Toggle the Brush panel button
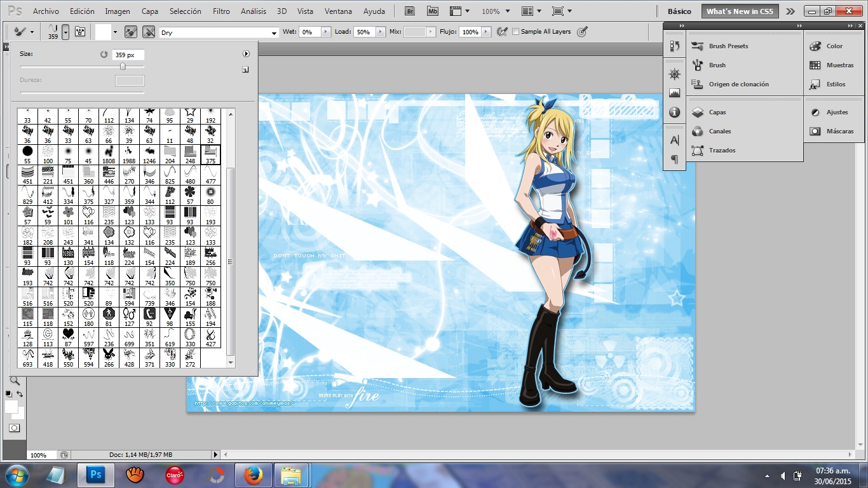The height and width of the screenshot is (488, 868). [x=80, y=32]
